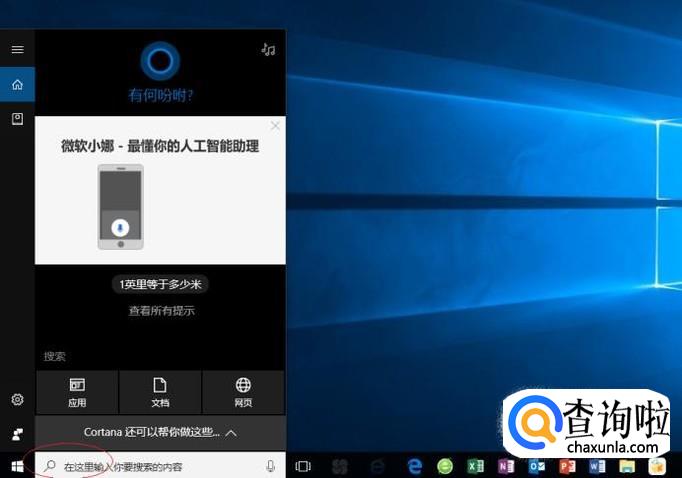The height and width of the screenshot is (478, 682).
Task: Click the search box 在这里输入你要搜索的内容
Action: pos(160,466)
